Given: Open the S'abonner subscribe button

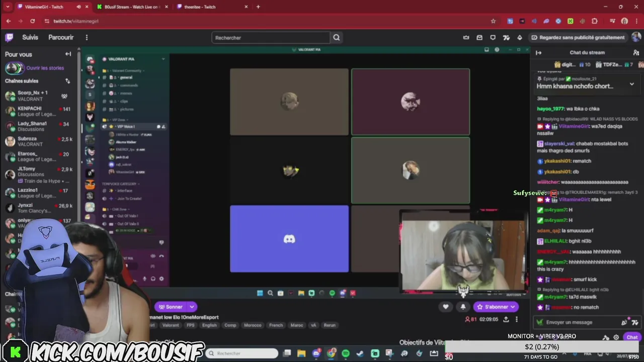Looking at the screenshot, I should 496,307.
